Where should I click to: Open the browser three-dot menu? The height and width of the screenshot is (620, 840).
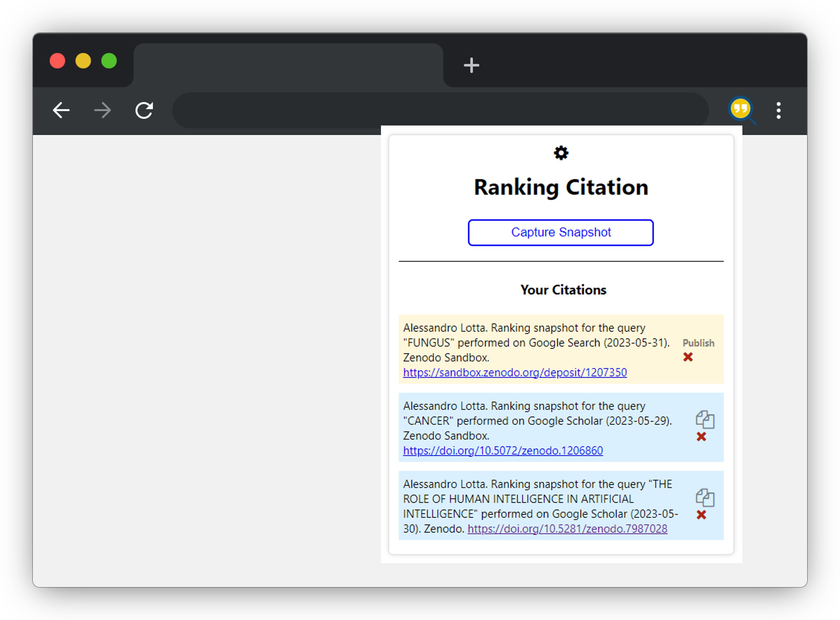tap(778, 110)
